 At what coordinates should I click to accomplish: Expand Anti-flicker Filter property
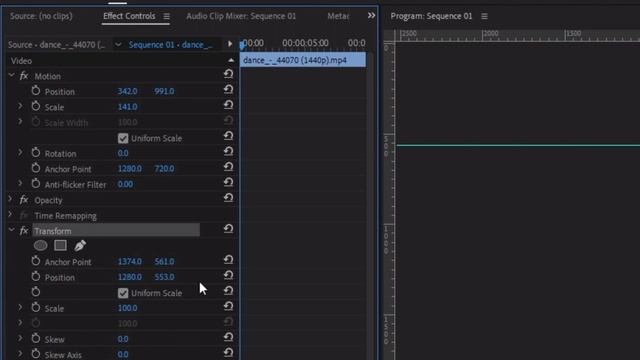pos(20,184)
